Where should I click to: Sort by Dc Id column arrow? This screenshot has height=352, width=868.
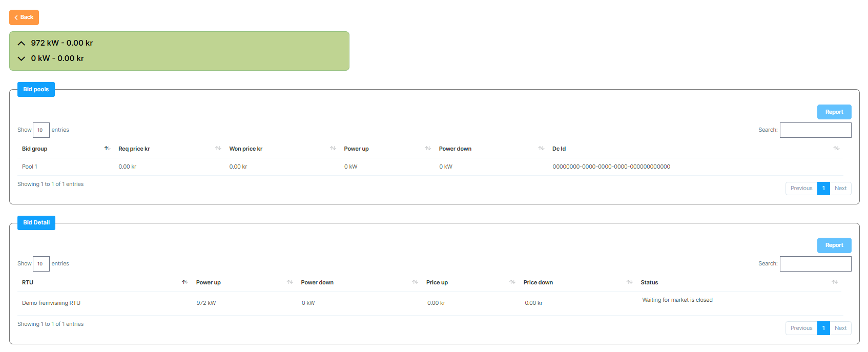(836, 149)
